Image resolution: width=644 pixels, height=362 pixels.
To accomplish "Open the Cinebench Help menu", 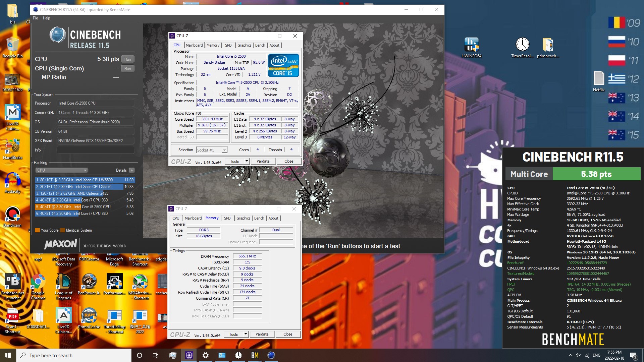I will pyautogui.click(x=46, y=18).
